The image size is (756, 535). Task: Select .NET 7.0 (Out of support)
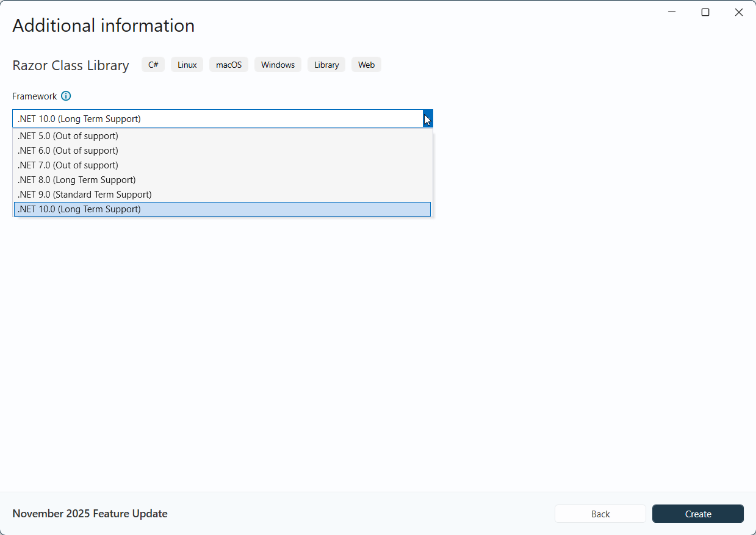coord(68,165)
